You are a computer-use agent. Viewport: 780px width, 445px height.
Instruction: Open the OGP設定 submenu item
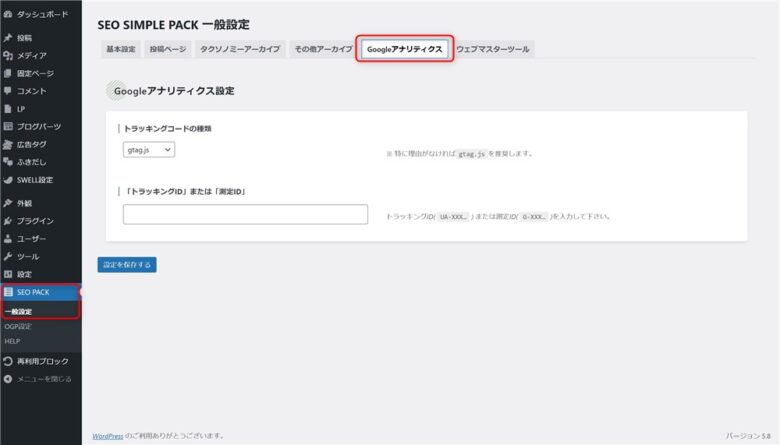[18, 327]
